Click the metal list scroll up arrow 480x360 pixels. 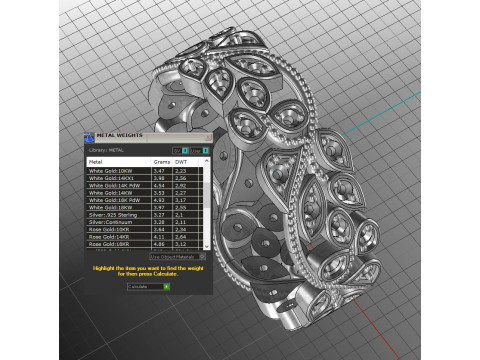click(207, 161)
